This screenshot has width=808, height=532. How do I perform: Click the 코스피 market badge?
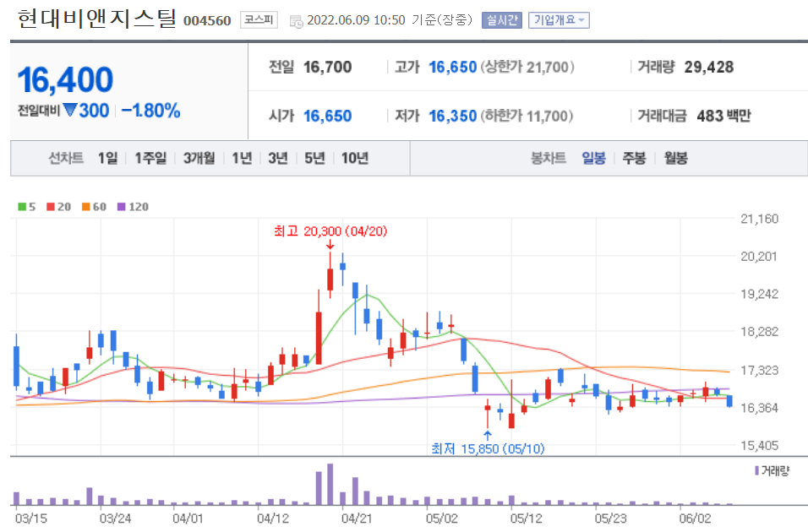259,20
